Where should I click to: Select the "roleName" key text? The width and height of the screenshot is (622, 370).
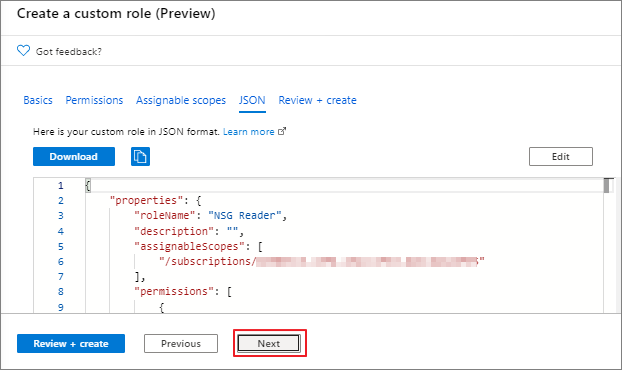164,215
